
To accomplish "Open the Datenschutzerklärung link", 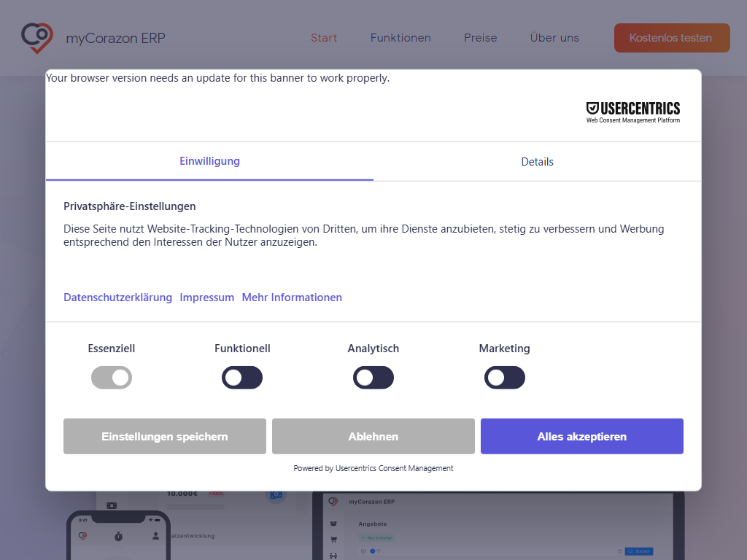I will pyautogui.click(x=117, y=297).
